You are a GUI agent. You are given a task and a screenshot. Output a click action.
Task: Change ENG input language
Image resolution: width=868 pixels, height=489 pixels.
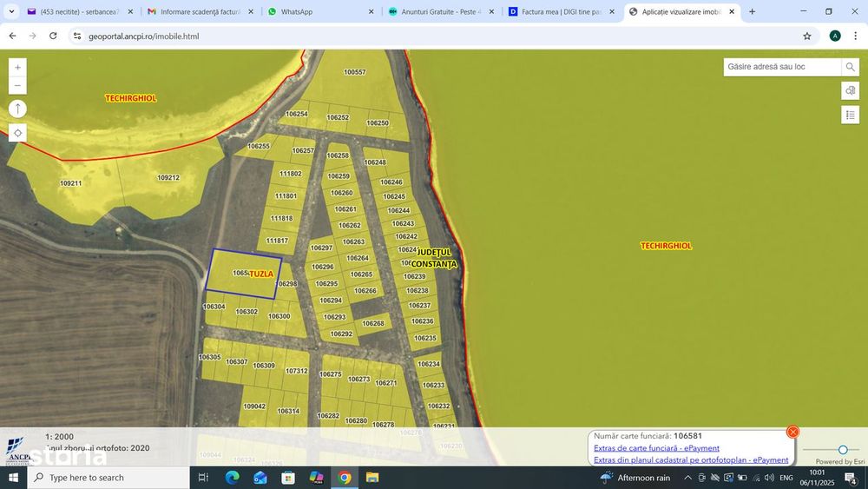click(x=786, y=478)
